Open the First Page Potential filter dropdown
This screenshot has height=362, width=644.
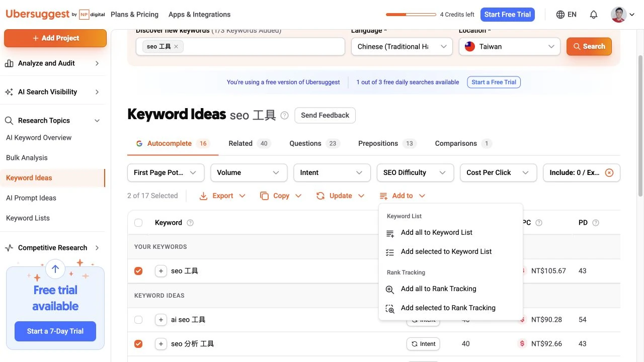[166, 172]
